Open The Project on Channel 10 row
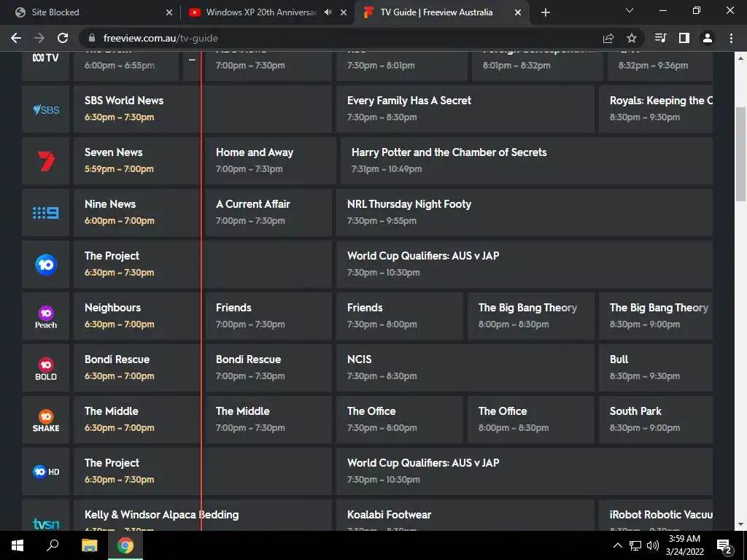Image resolution: width=747 pixels, height=560 pixels. 203,264
